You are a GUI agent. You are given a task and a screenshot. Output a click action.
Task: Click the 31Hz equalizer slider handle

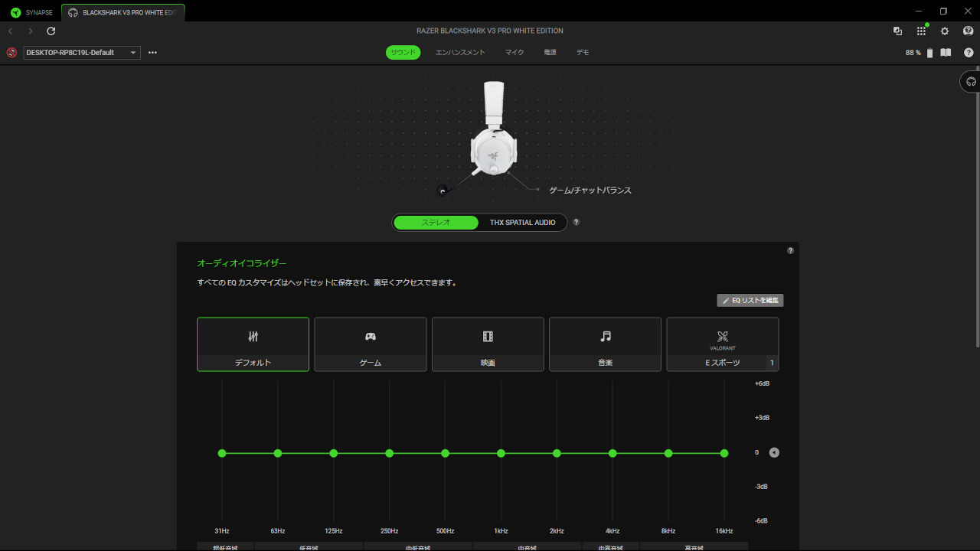click(222, 453)
